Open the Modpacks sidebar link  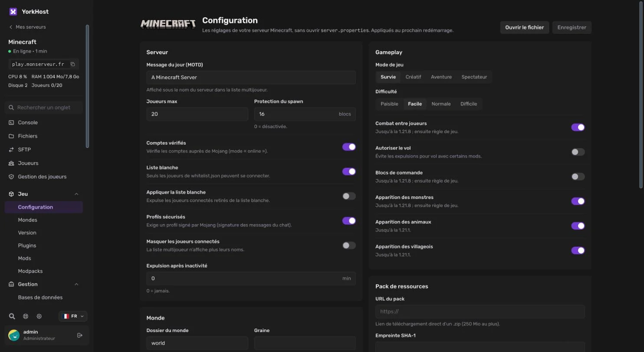[x=43, y=271]
